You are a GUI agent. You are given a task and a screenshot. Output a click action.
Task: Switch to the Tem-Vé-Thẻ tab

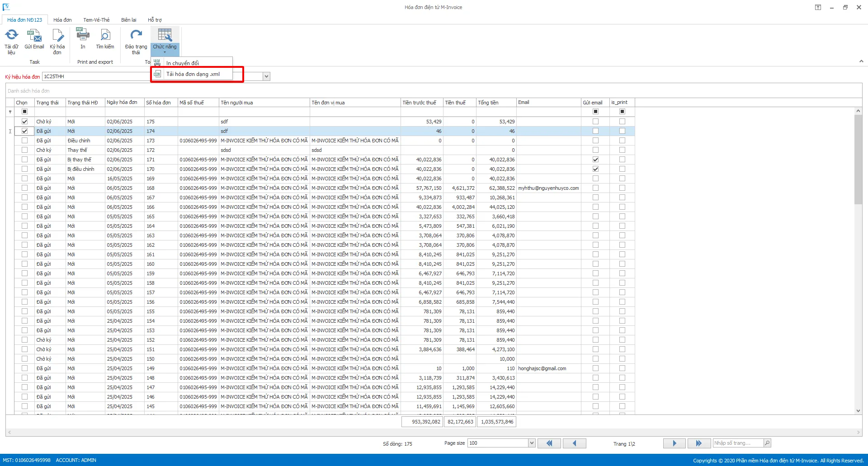pyautogui.click(x=96, y=20)
